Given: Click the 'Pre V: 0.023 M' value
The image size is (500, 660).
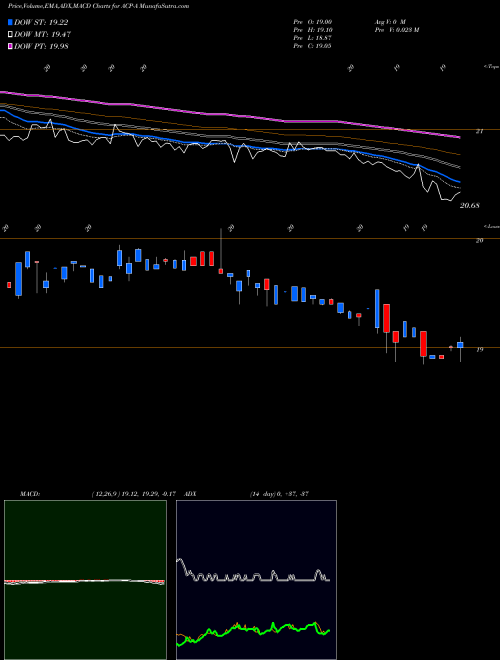Looking at the screenshot, I should 397,30.
